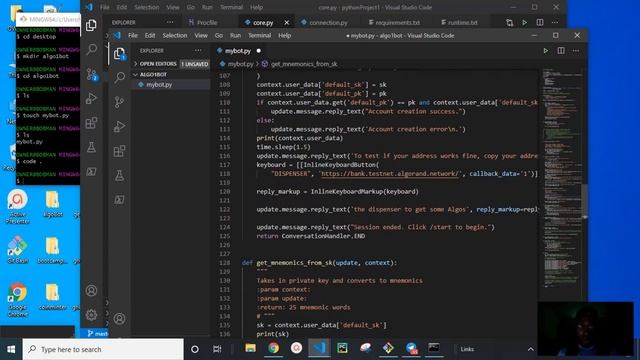
Task: Open get_mnemonics_from_sk breadcrumb dropdown
Action: 304,64
